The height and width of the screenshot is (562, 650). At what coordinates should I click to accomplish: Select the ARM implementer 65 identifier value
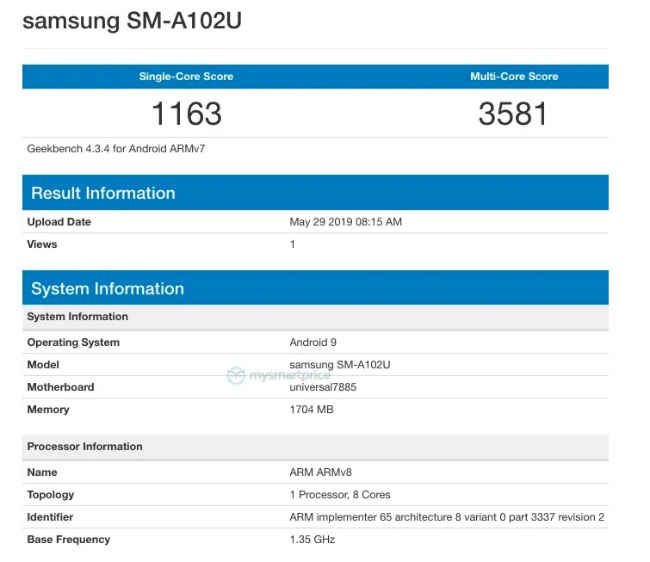[x=447, y=517]
